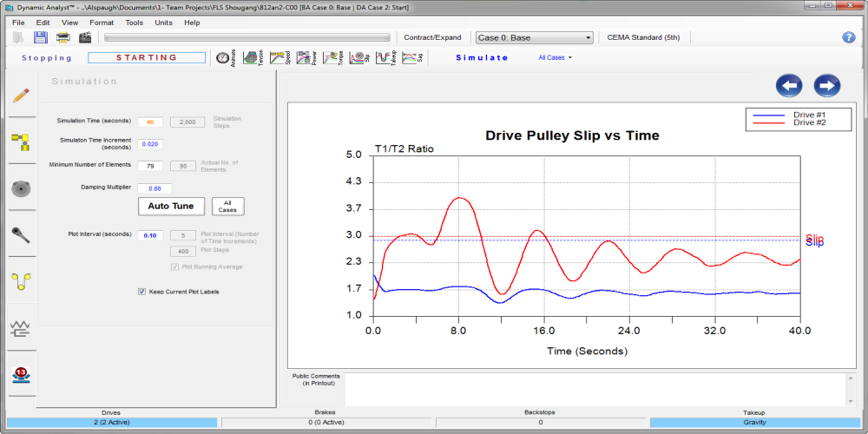The height and width of the screenshot is (434, 868).
Task: Click the toolbar progress bar
Action: (247, 37)
